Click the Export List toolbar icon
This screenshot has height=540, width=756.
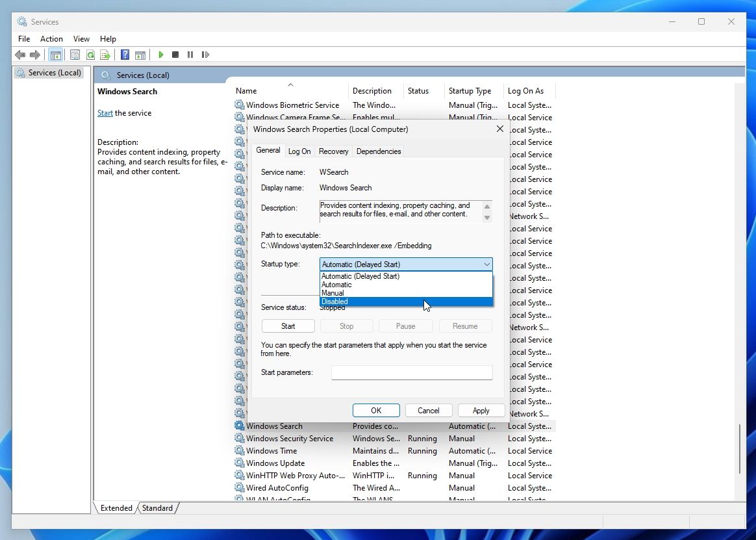click(x=105, y=55)
